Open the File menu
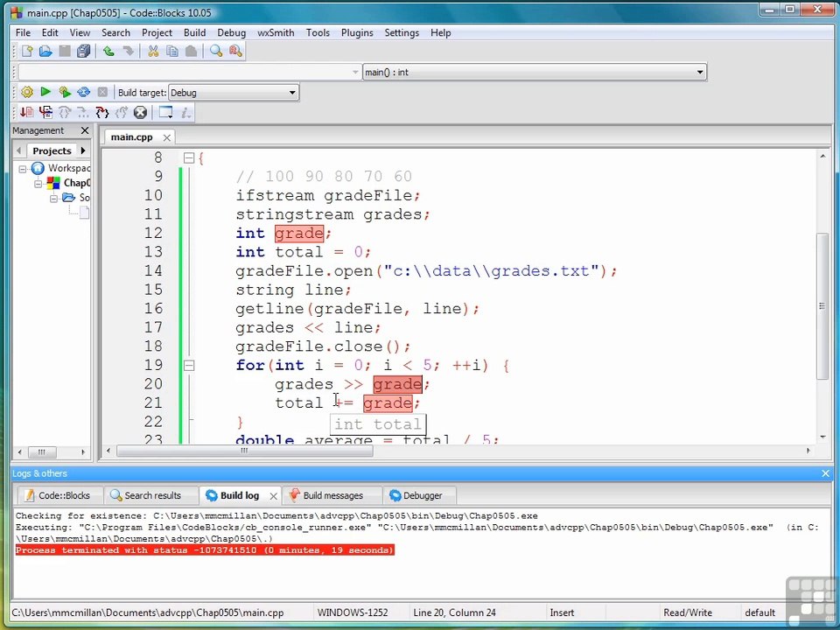 23,32
